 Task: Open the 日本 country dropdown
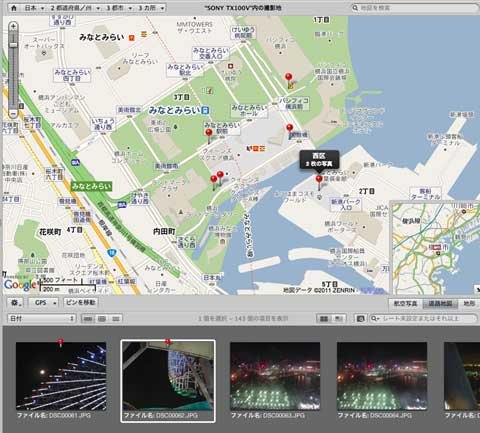point(34,8)
